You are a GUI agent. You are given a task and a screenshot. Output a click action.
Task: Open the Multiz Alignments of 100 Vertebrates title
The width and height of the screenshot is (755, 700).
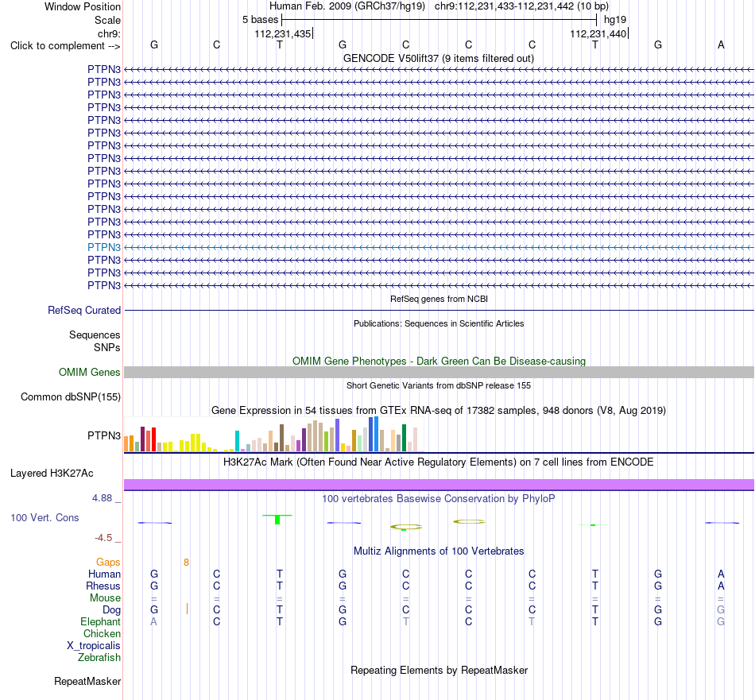[439, 551]
